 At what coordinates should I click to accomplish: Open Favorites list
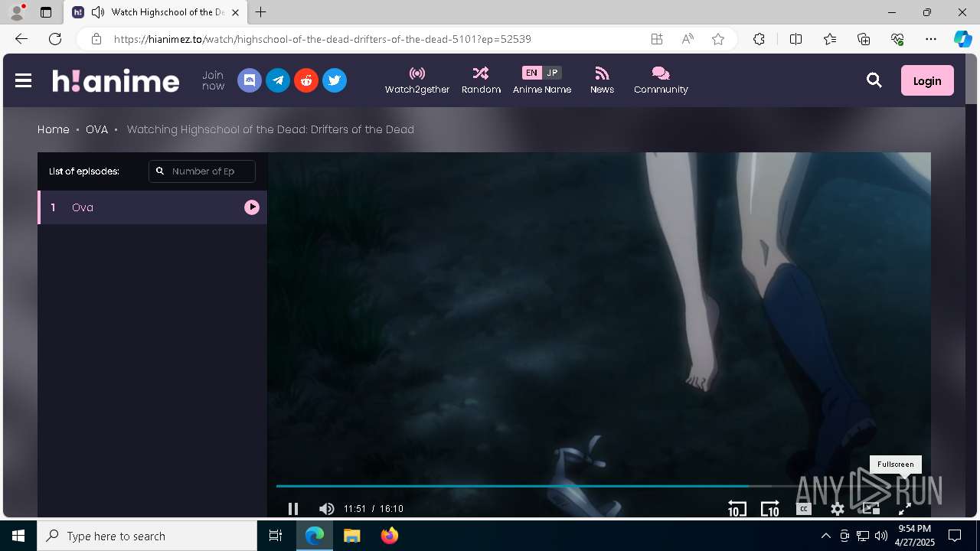[830, 39]
